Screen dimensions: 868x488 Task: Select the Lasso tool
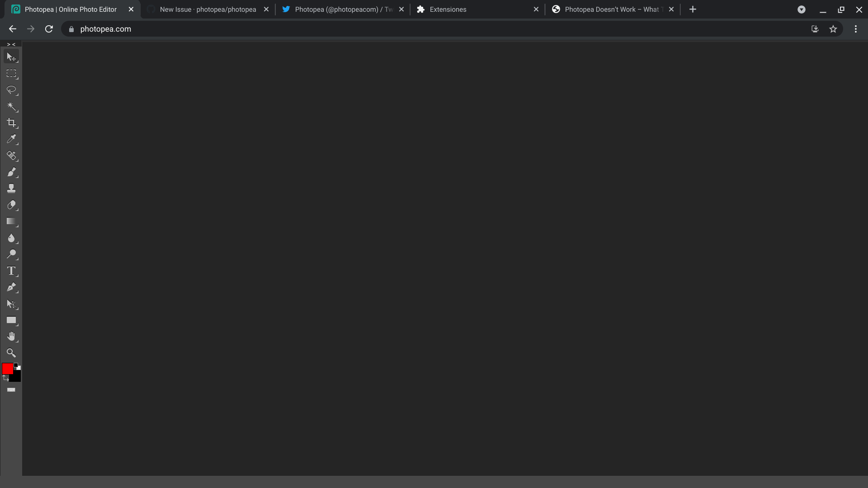(11, 90)
